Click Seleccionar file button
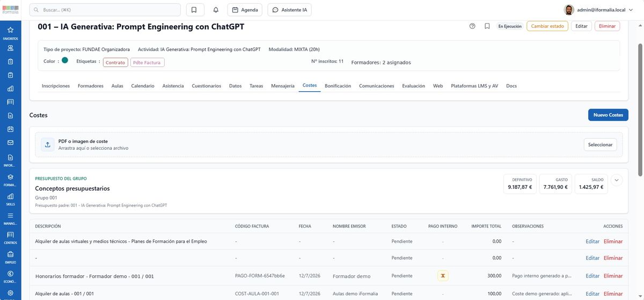The height and width of the screenshot is (300, 644). click(600, 144)
